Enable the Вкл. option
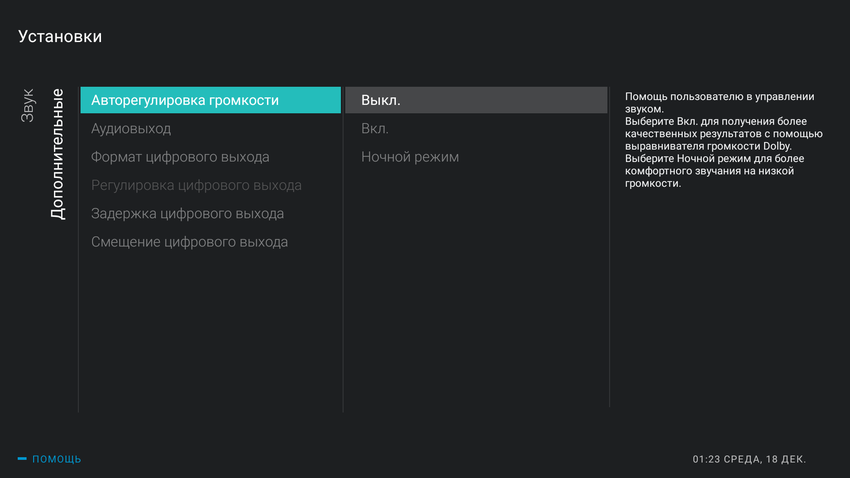This screenshot has width=850, height=478. (376, 129)
